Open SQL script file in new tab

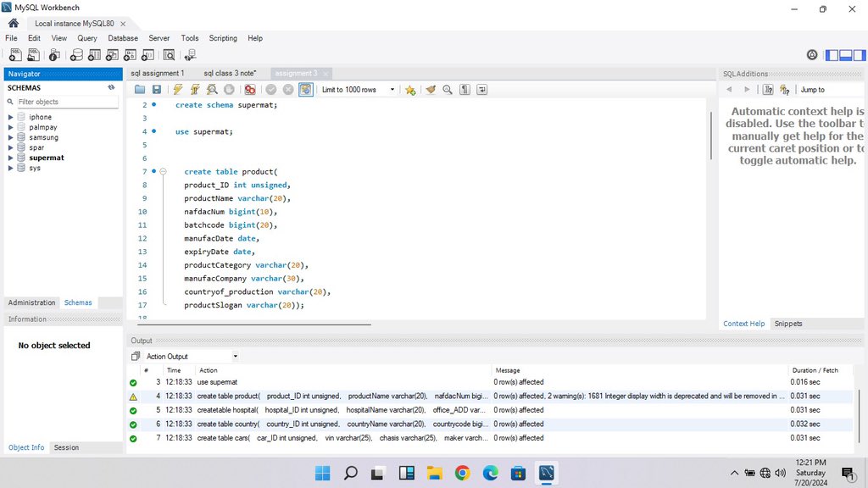click(x=34, y=55)
